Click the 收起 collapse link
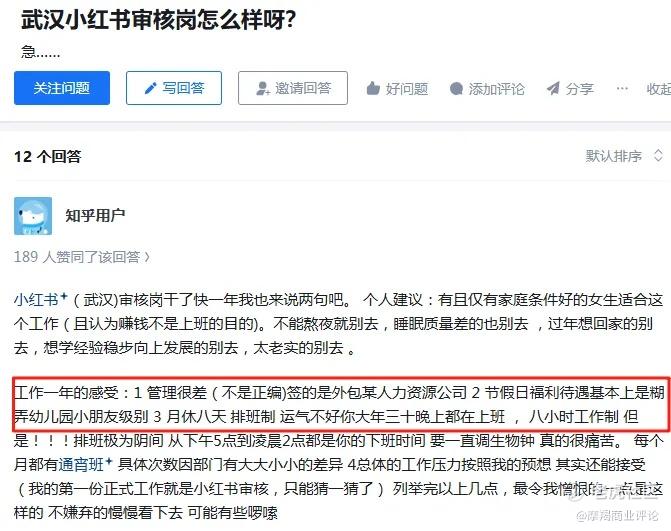This screenshot has height=531, width=671. tap(658, 89)
